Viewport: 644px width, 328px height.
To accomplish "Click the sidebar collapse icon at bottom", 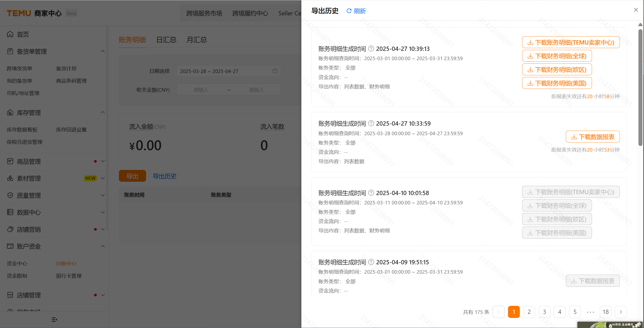I will [x=54, y=319].
